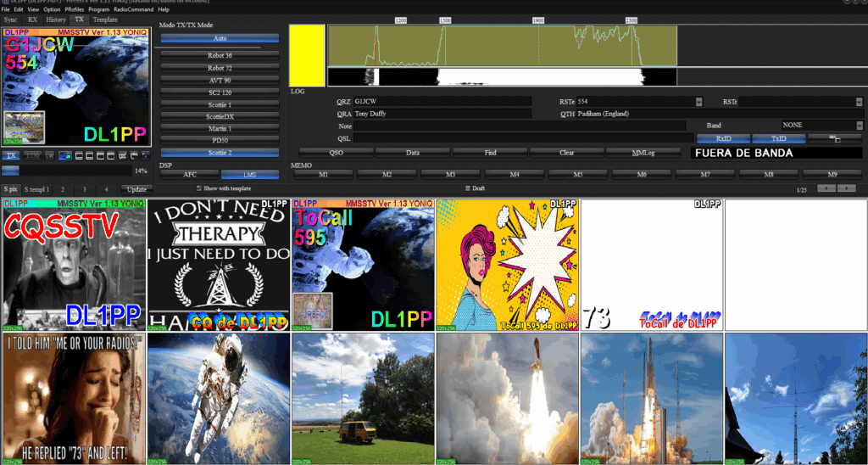Select ScottieDX mode

(x=220, y=116)
